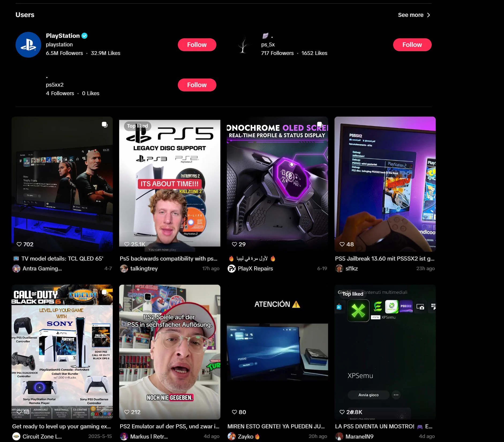Click Markus Retr... avatar icon
The width and height of the screenshot is (504, 442).
pos(124,436)
